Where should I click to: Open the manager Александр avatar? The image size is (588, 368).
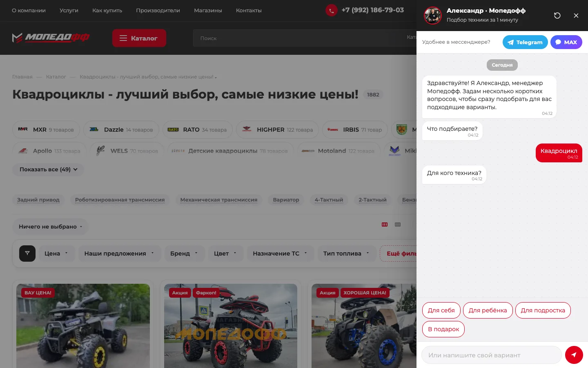pos(433,16)
